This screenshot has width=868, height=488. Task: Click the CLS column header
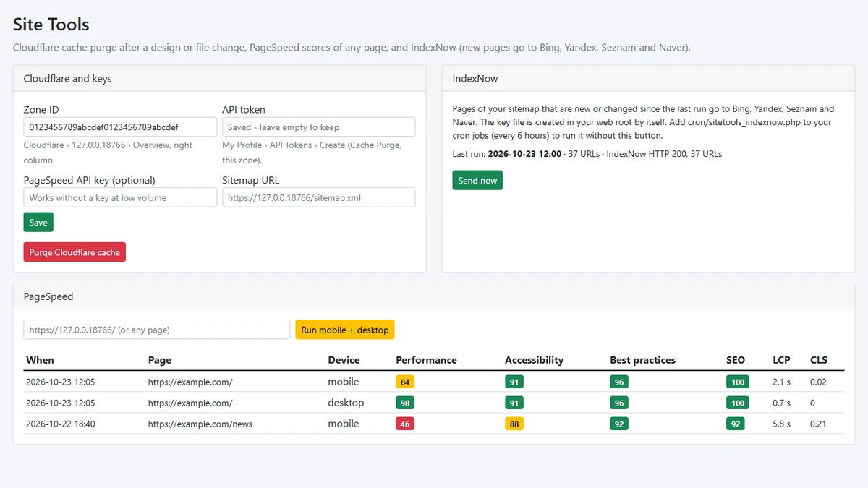point(819,360)
